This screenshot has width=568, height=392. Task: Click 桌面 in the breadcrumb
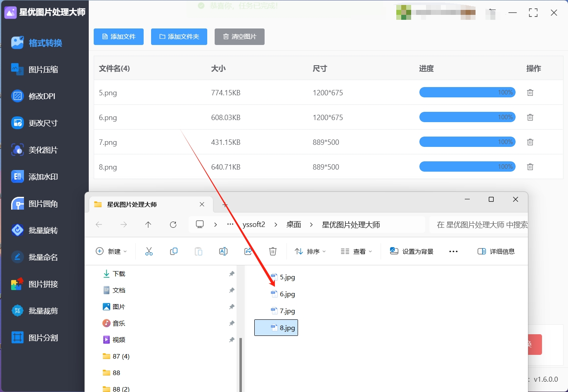(x=294, y=224)
